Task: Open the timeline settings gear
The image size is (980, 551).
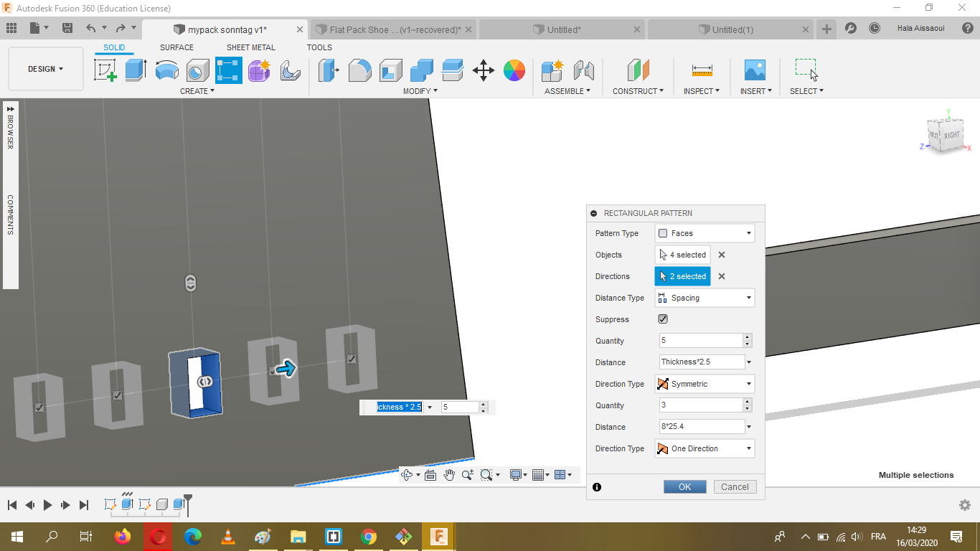Action: pyautogui.click(x=965, y=505)
